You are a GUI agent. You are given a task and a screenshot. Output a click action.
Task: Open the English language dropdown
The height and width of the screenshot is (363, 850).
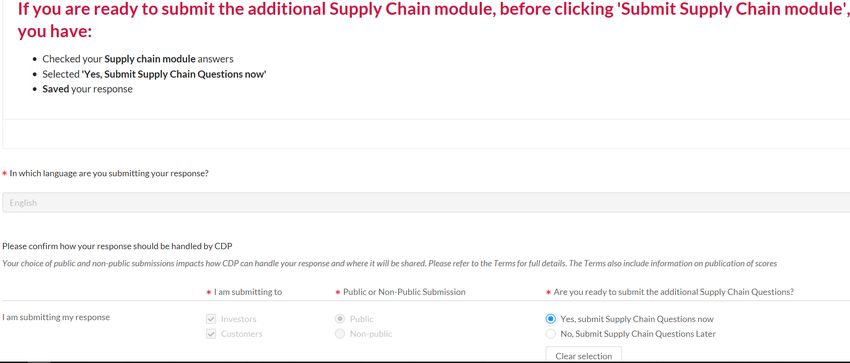point(426,203)
